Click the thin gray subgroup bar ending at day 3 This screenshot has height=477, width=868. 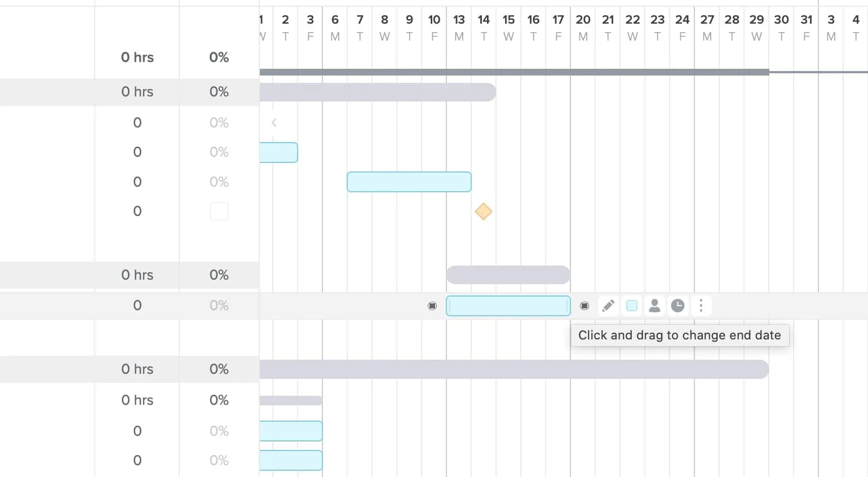pyautogui.click(x=291, y=400)
